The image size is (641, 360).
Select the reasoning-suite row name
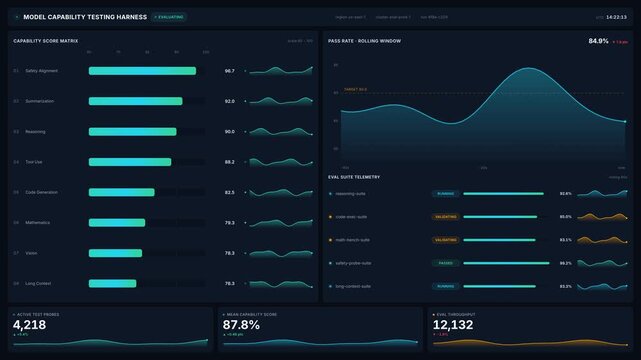350,194
